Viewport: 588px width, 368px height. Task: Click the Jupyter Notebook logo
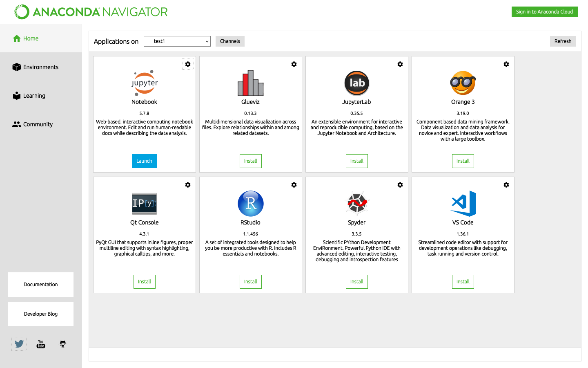point(145,83)
